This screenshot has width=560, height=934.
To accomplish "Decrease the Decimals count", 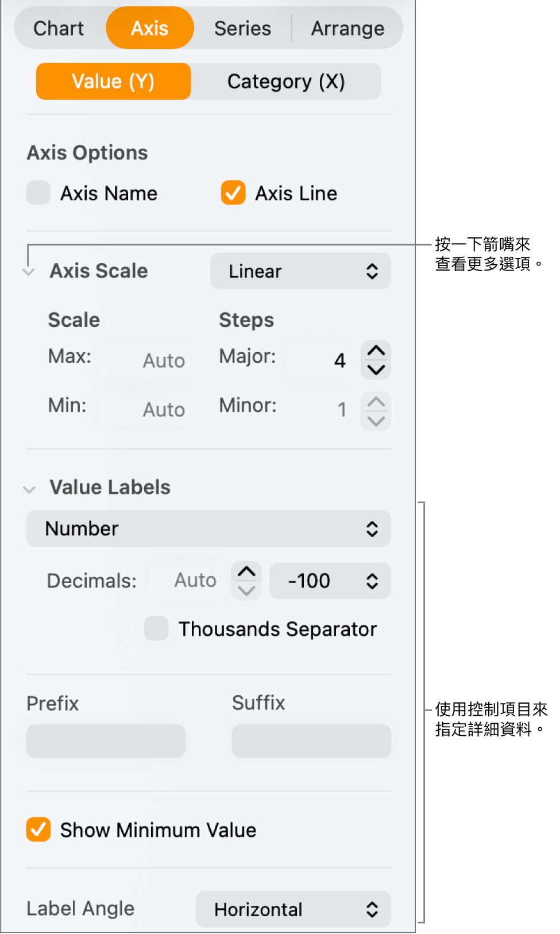I will (246, 590).
